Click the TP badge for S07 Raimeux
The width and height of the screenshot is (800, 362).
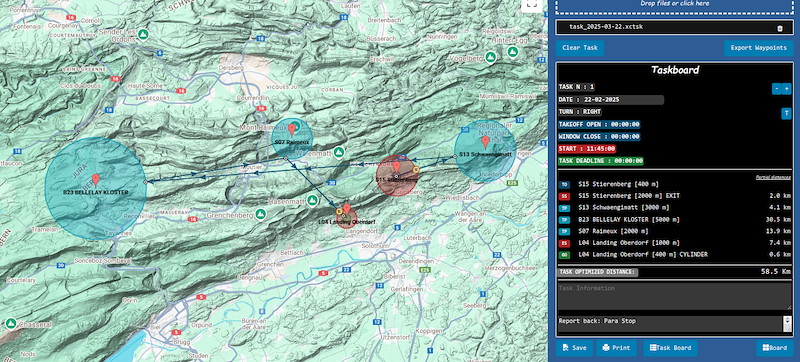pyautogui.click(x=565, y=231)
